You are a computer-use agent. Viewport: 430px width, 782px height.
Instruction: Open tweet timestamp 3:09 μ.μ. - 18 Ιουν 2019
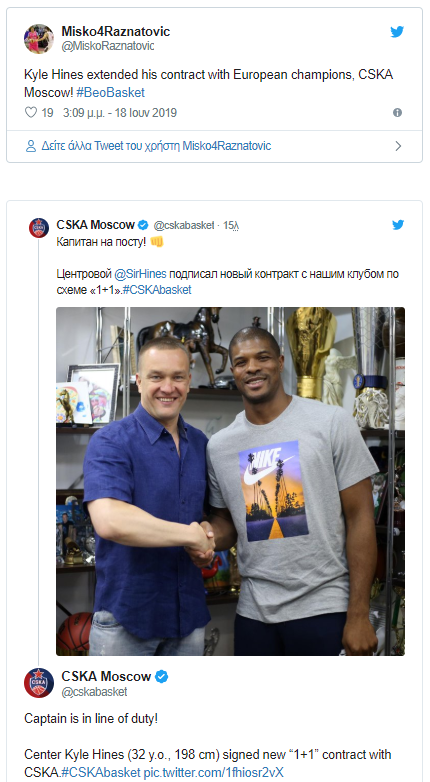point(120,113)
